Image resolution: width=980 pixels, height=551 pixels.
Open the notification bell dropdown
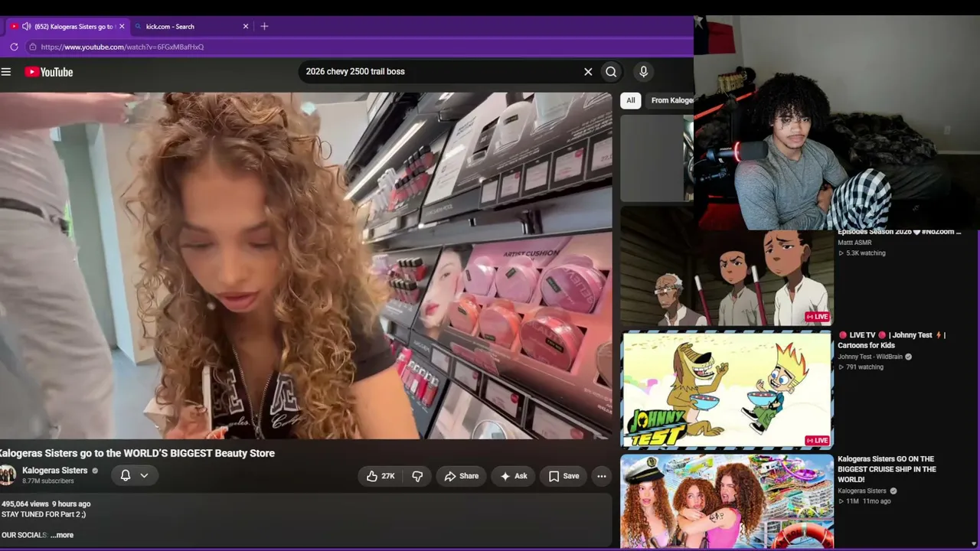pyautogui.click(x=134, y=475)
